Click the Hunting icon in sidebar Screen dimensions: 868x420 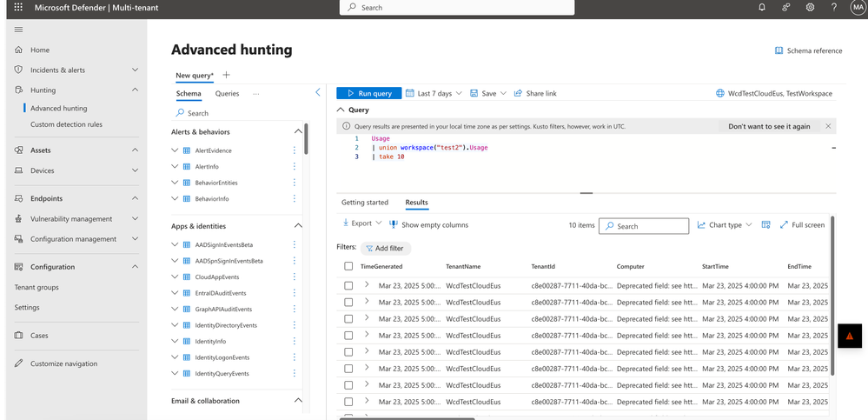[x=19, y=90]
